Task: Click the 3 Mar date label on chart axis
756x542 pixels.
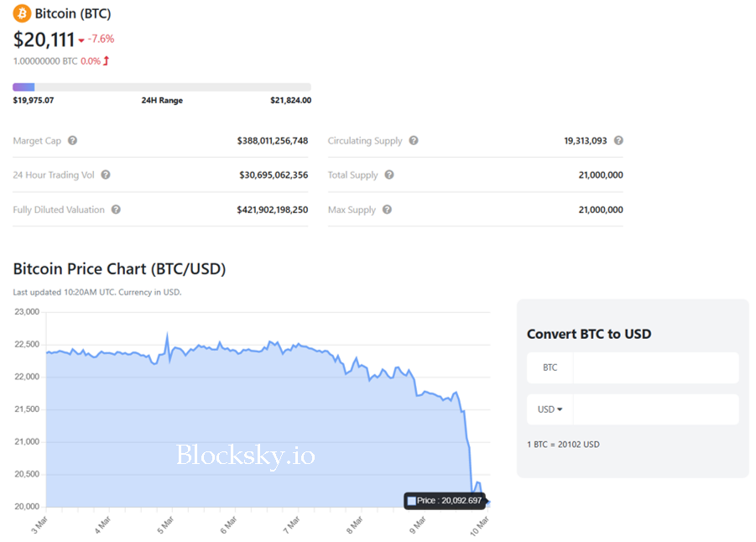Action: (39, 524)
